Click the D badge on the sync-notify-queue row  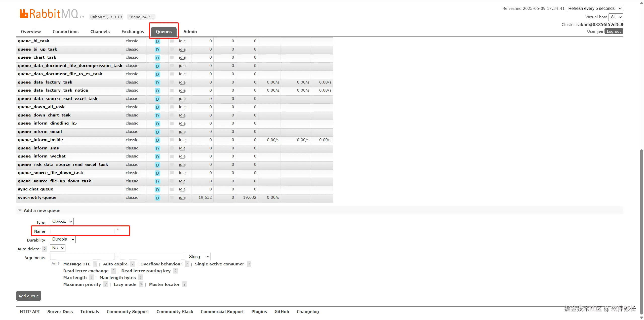pyautogui.click(x=157, y=198)
